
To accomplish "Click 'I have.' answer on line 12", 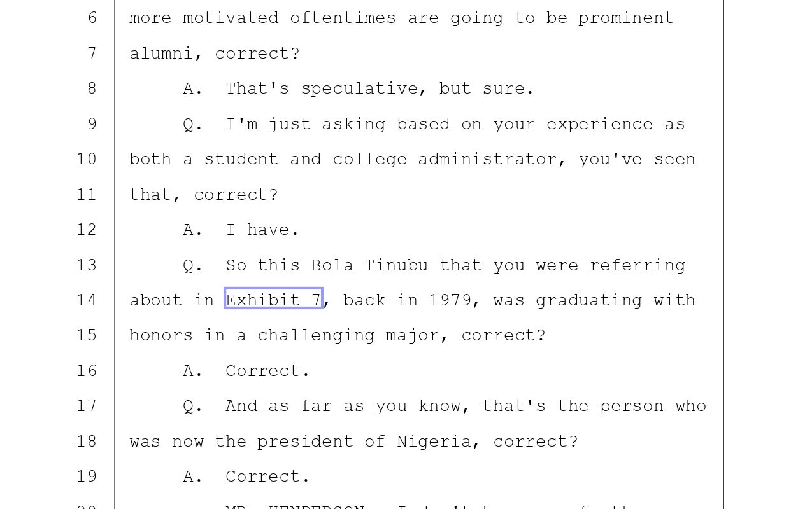I will (262, 230).
